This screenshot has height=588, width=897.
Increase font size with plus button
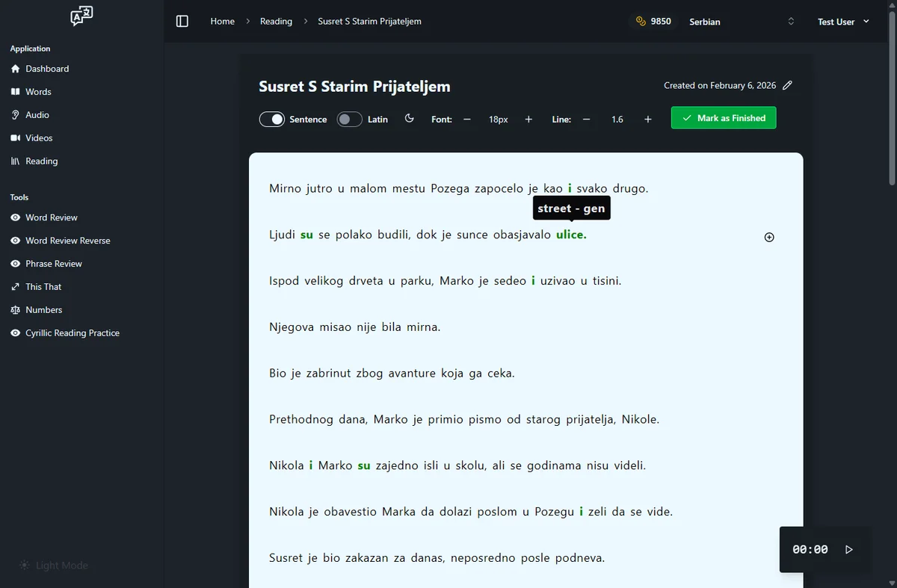pos(528,120)
